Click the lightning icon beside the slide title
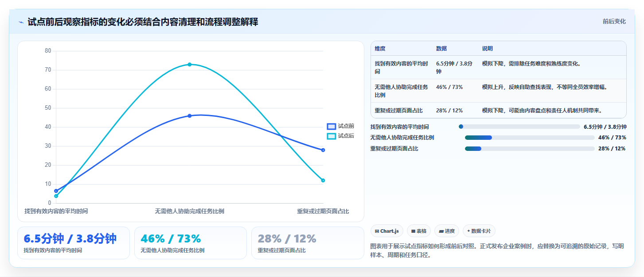Image resolution: width=644 pixels, height=277 pixels. pyautogui.click(x=21, y=22)
